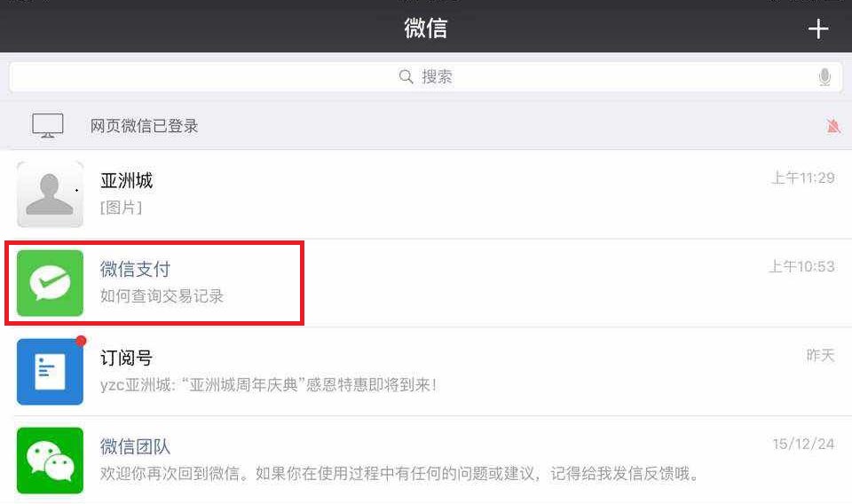Open 网页微信已登录 status banner

[426, 125]
